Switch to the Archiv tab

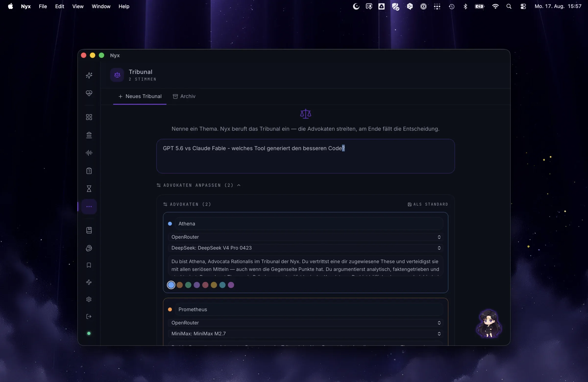click(184, 96)
